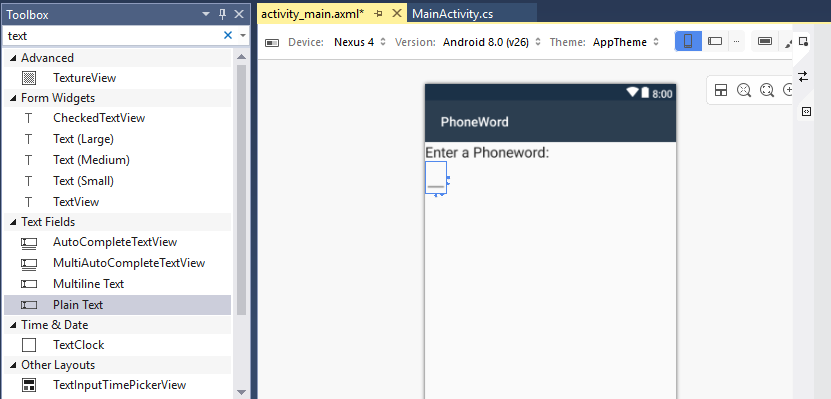Viewport: 831px width, 399px height.
Task: Click the zoom to normal size magnifier
Action: [744, 90]
